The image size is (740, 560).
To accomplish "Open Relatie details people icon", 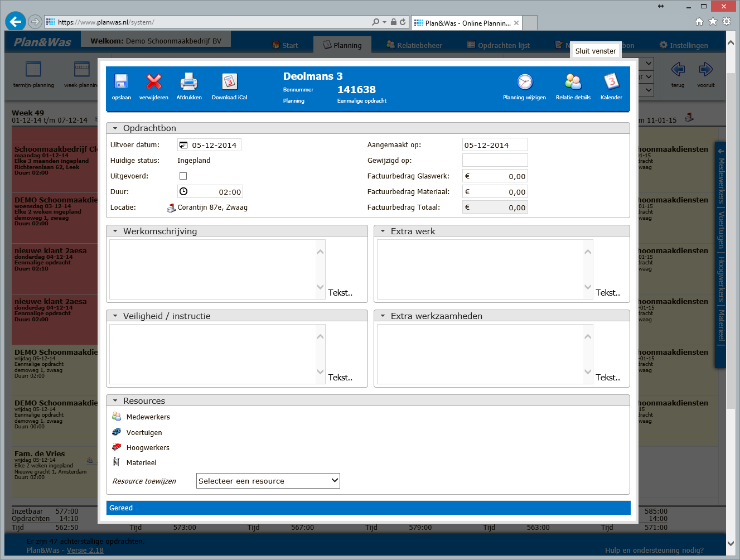I will click(x=573, y=82).
